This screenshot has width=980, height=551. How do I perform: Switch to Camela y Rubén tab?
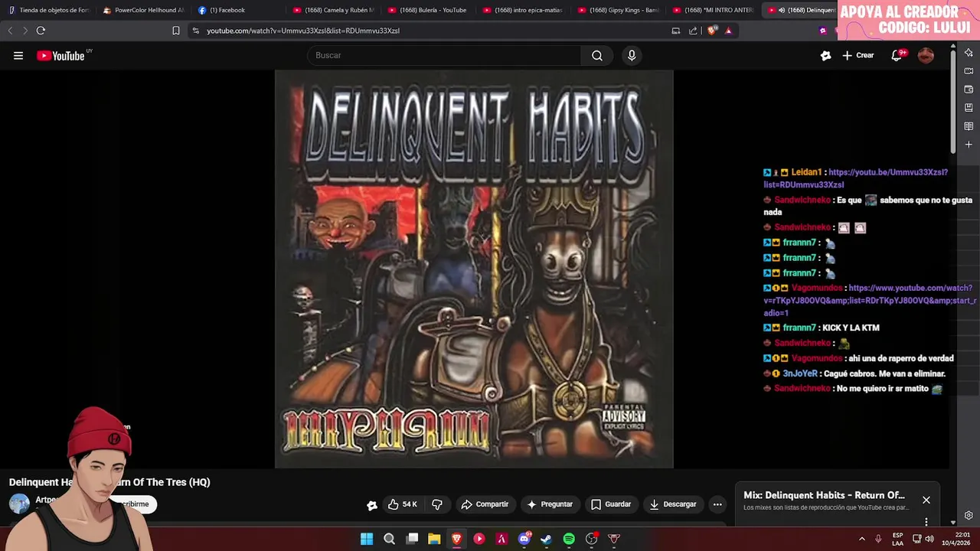click(332, 10)
